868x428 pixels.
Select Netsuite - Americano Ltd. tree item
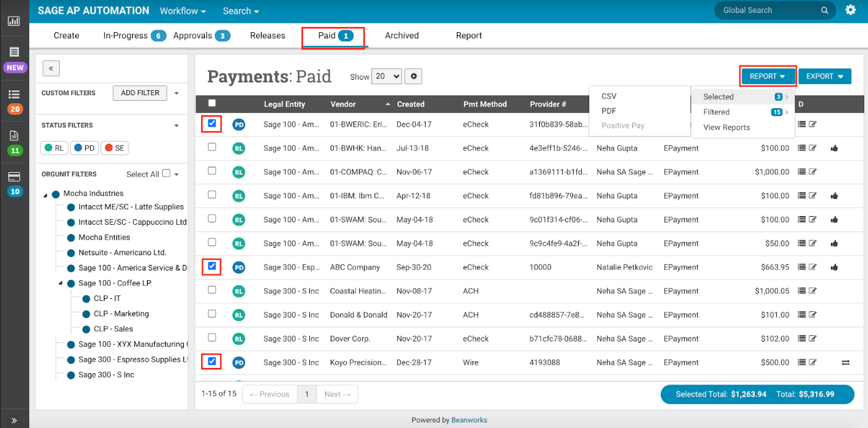(122, 253)
